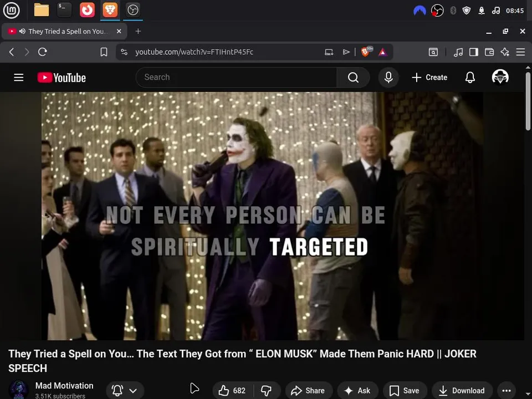532x399 pixels.
Task: Switch to Brave browser in the panel
Action: [x=110, y=10]
